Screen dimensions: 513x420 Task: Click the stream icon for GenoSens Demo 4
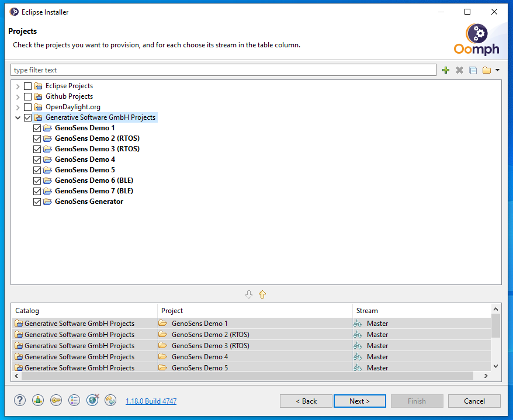coord(358,357)
